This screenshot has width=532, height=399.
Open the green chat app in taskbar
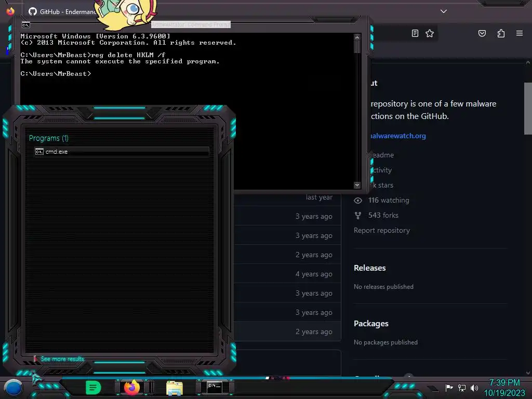point(94,388)
